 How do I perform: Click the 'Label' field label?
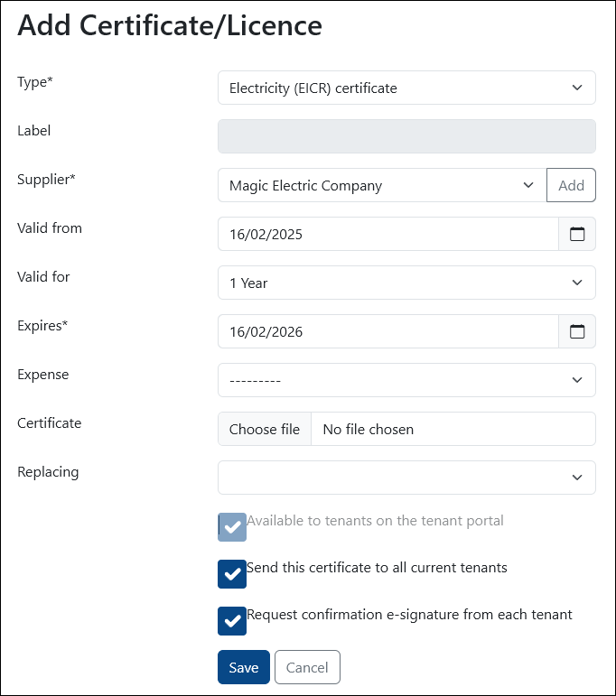[x=34, y=131]
